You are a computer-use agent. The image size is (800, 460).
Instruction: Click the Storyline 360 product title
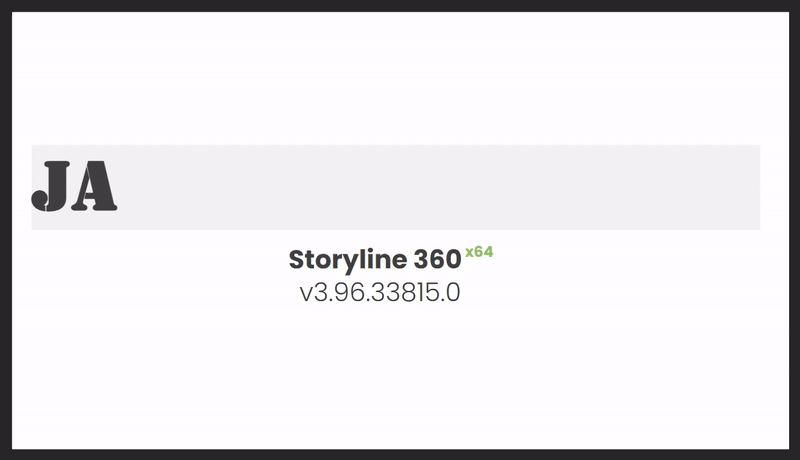pos(374,260)
